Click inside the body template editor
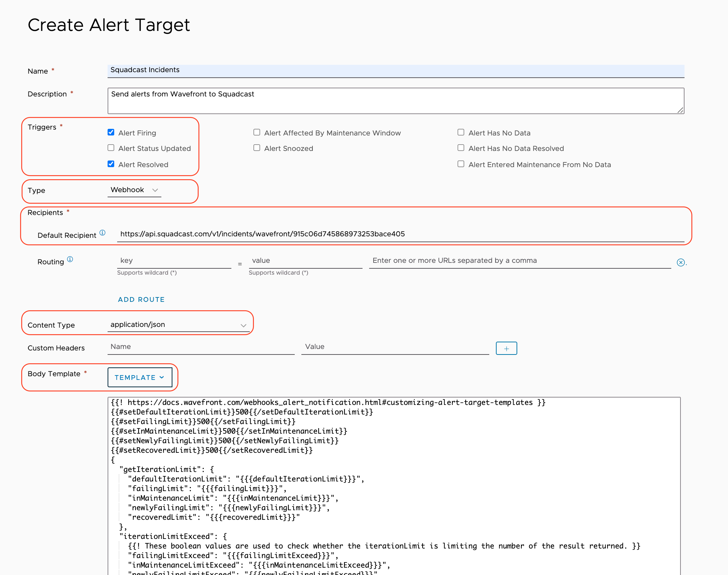Screen dimensions: 728x575 click(394, 486)
